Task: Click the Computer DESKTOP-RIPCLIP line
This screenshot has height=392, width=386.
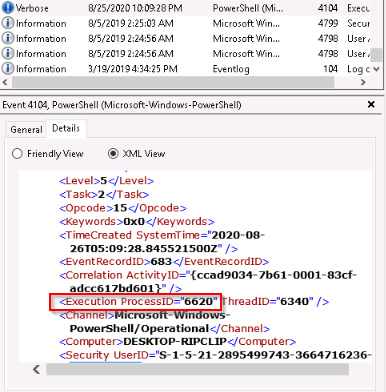Action: [177, 342]
